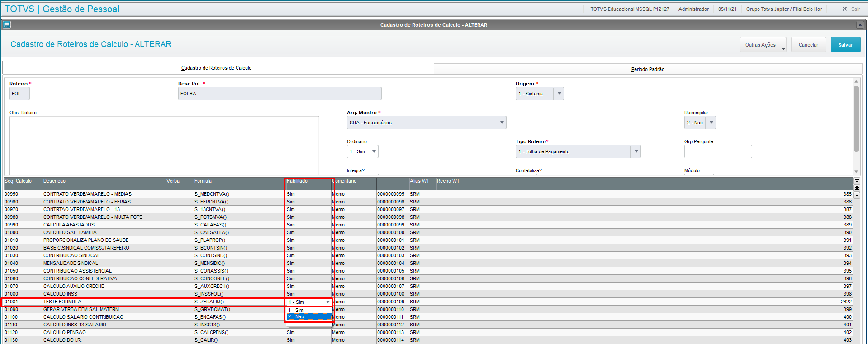Select row GERAR VERBA DEM.SAL.MATERN.
The width and height of the screenshot is (868, 344).
[428, 310]
